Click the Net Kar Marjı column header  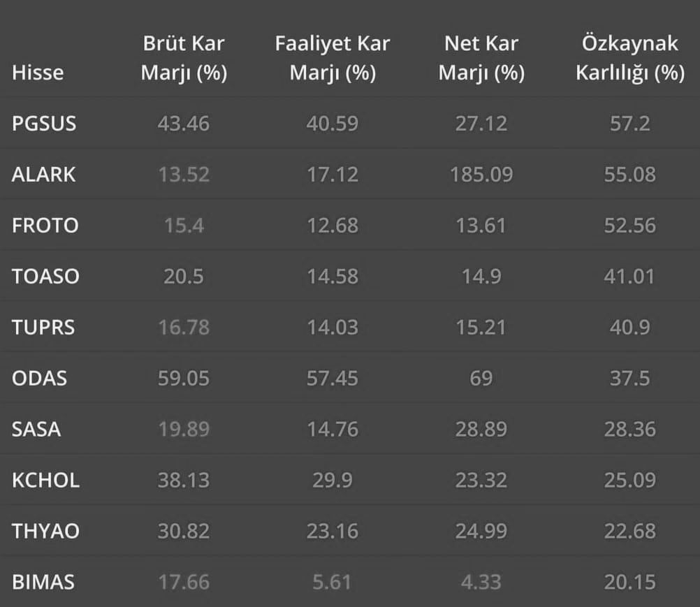click(x=481, y=58)
